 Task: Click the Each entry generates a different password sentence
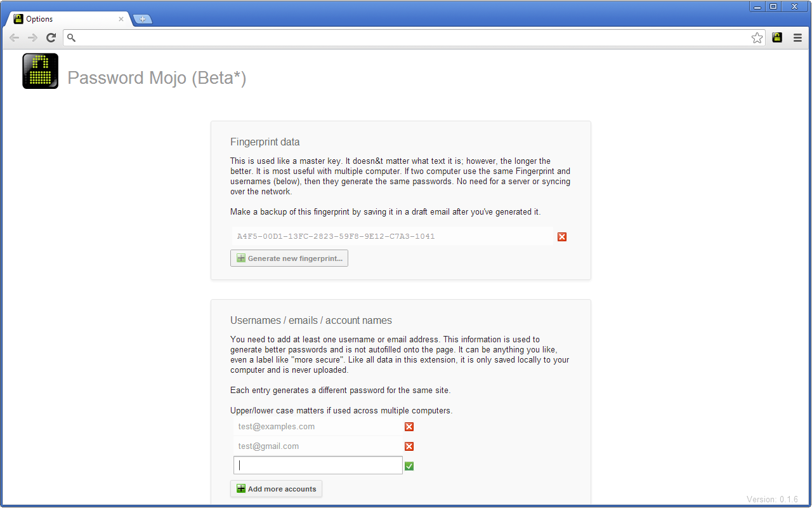tap(341, 391)
